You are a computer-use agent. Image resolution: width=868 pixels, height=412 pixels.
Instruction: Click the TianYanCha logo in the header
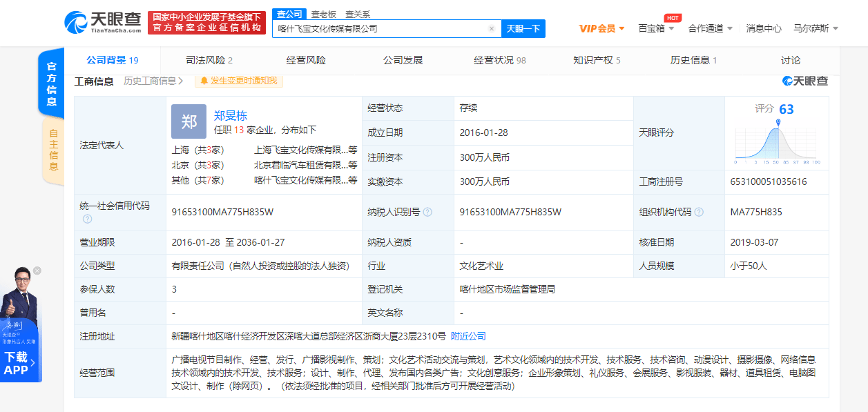tap(104, 22)
